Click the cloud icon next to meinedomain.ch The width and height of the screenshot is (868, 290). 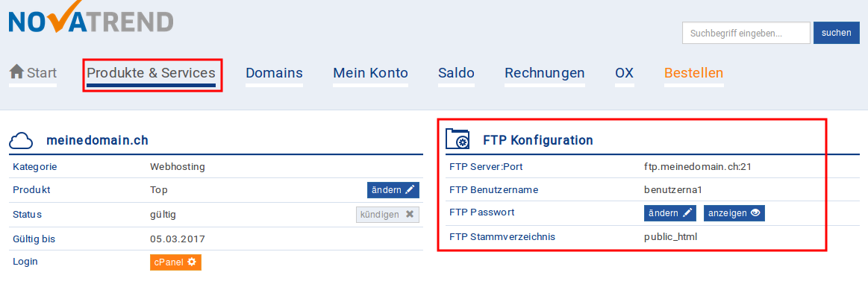(x=22, y=141)
